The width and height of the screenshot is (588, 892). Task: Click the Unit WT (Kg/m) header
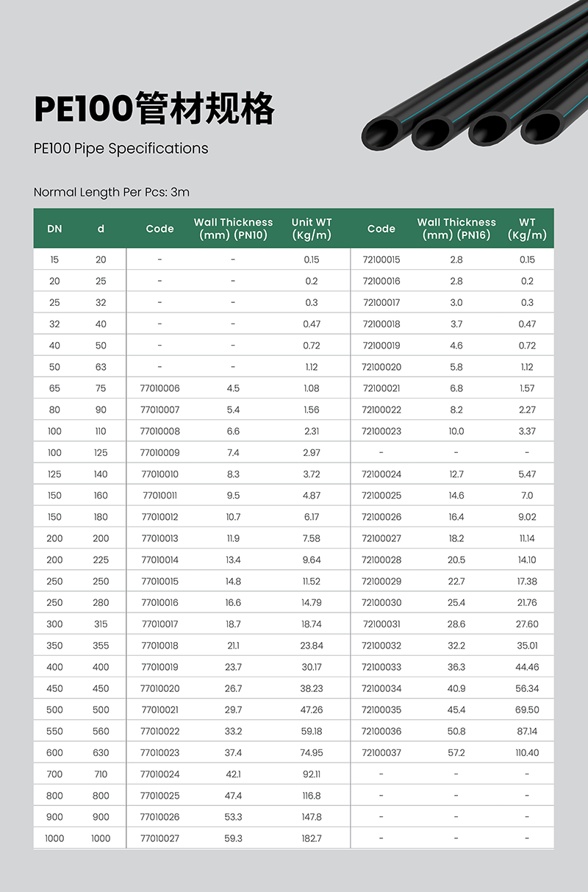(x=312, y=229)
